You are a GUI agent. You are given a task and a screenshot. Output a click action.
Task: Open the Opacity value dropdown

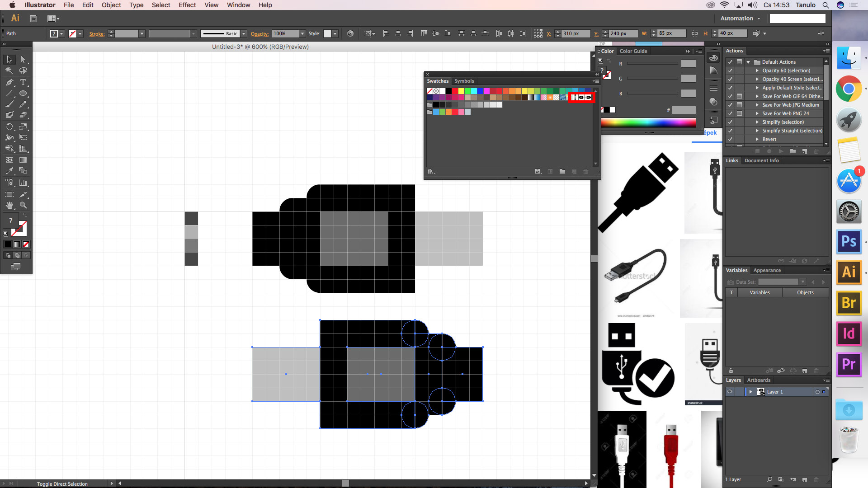click(x=302, y=33)
